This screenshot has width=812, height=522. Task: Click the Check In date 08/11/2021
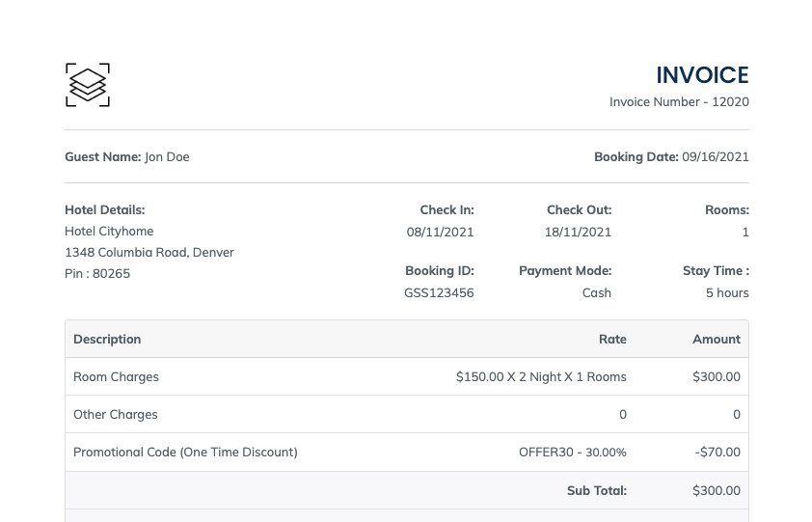pos(440,232)
